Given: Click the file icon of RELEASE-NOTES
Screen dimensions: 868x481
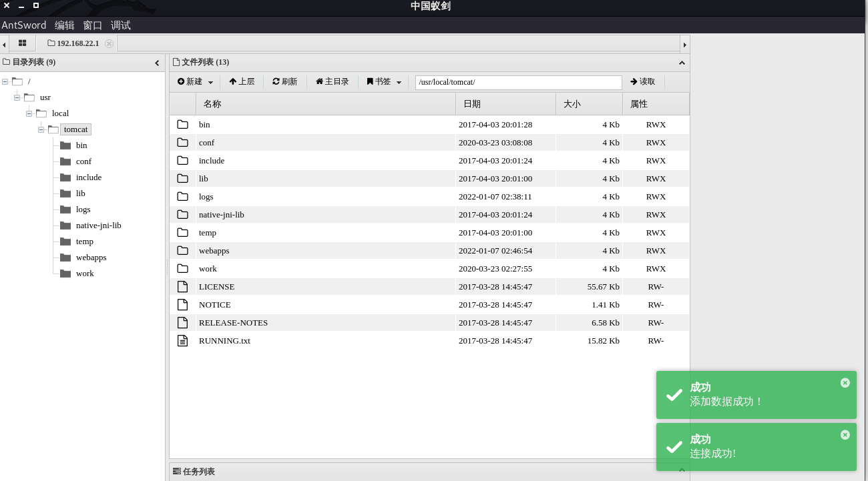Looking at the screenshot, I should pos(183,322).
